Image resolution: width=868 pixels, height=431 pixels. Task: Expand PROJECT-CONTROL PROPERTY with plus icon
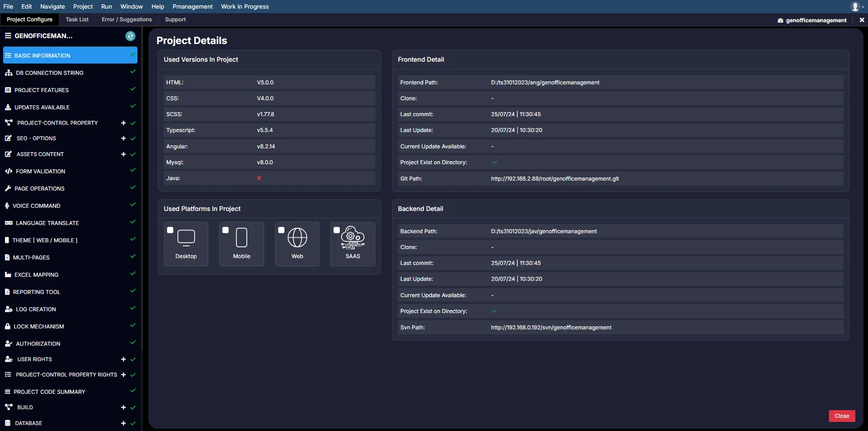(x=123, y=123)
